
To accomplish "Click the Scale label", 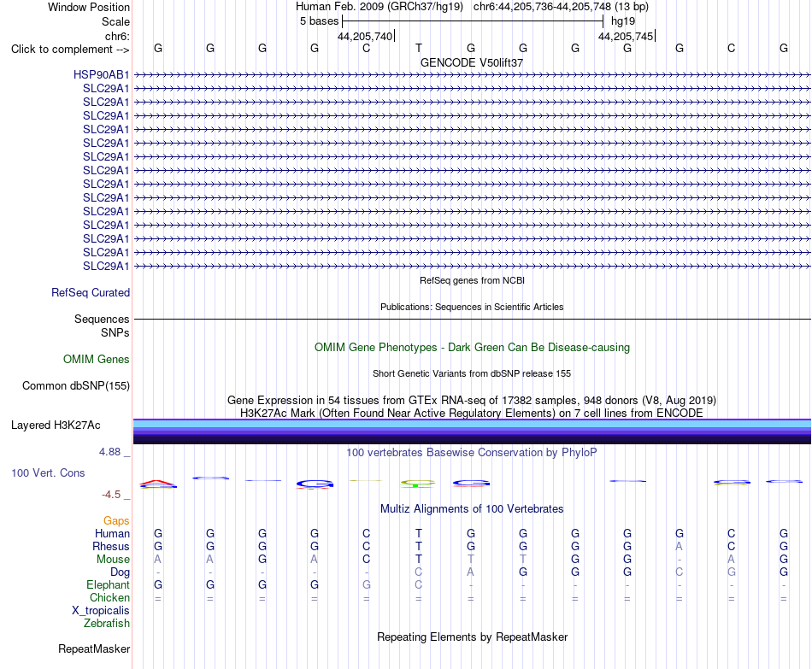I will [x=115, y=21].
